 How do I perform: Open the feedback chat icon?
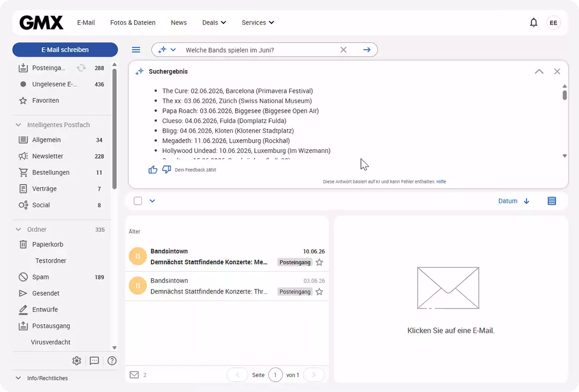click(94, 361)
